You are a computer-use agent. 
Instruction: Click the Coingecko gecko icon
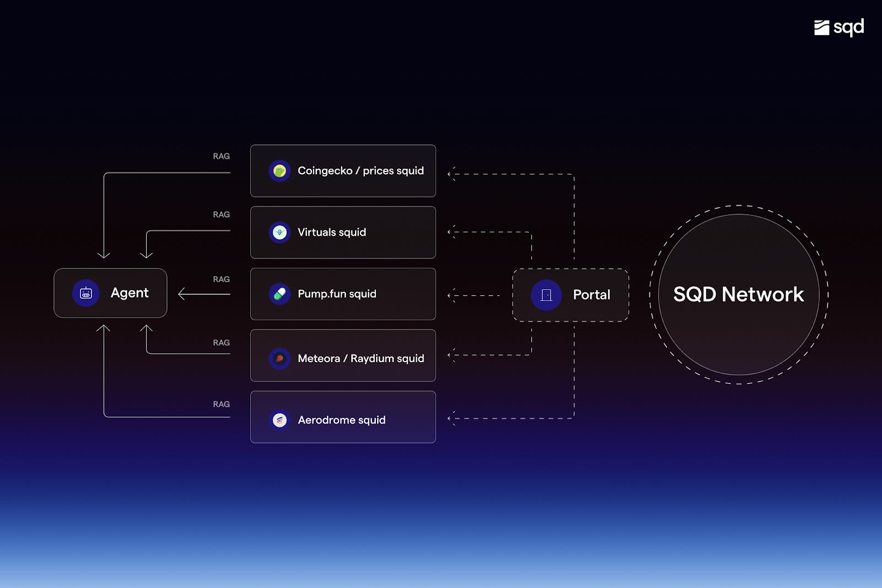(279, 171)
